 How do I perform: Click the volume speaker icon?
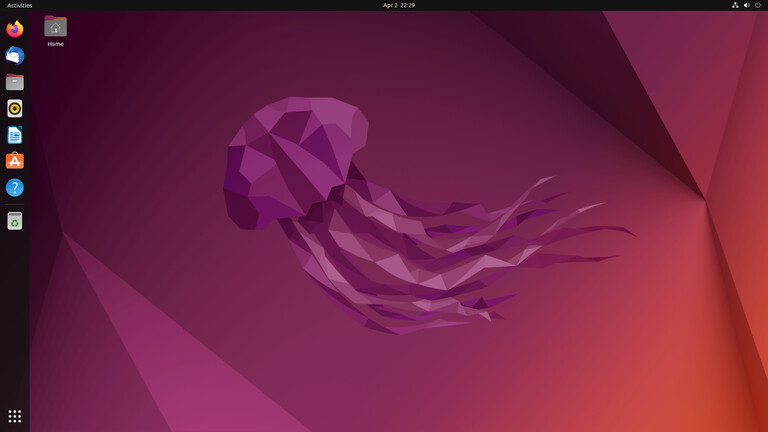pyautogui.click(x=746, y=5)
